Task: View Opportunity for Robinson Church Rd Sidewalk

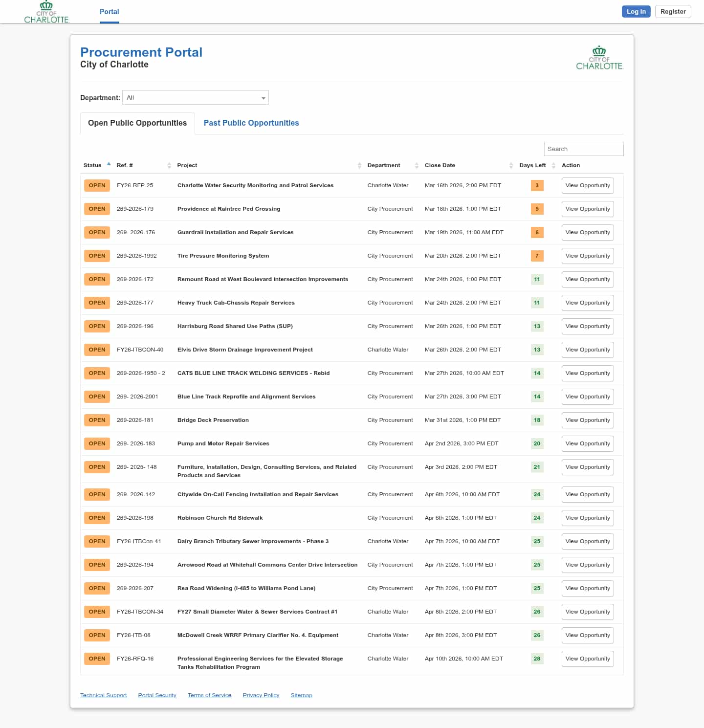Action: [x=587, y=518]
